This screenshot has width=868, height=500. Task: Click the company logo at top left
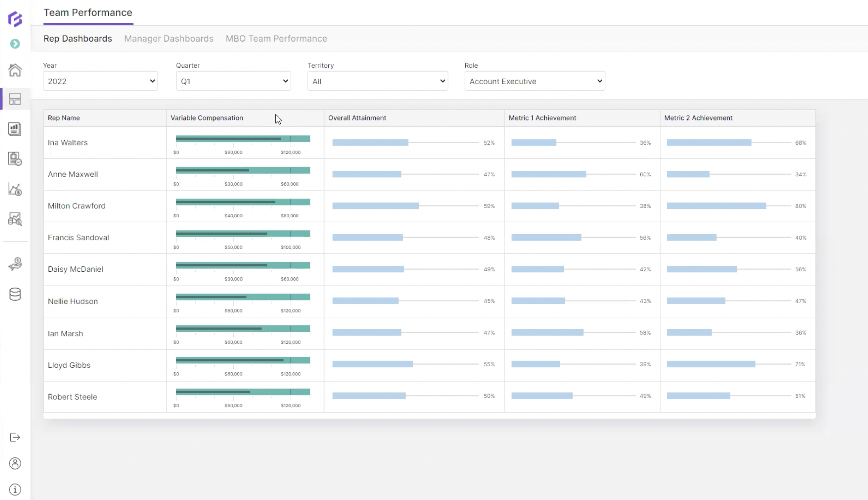coord(15,19)
